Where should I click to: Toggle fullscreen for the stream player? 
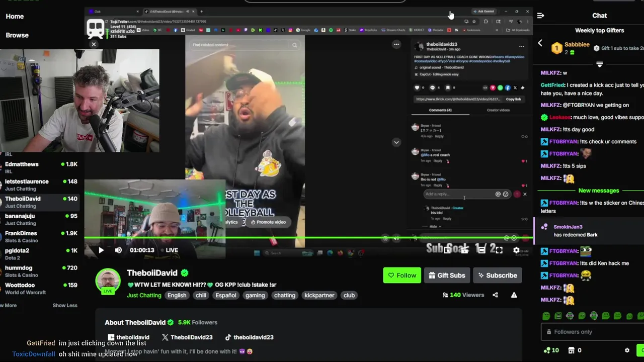[499, 250]
